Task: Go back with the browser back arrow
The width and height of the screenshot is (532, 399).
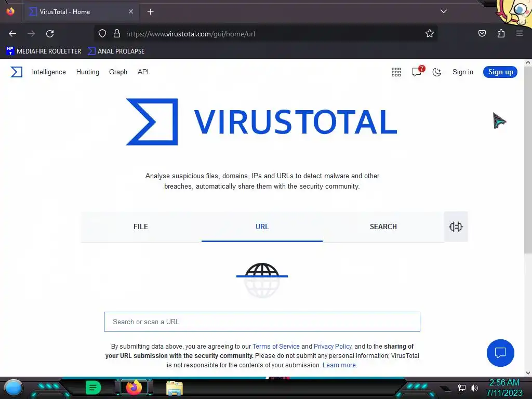Action: [12, 34]
